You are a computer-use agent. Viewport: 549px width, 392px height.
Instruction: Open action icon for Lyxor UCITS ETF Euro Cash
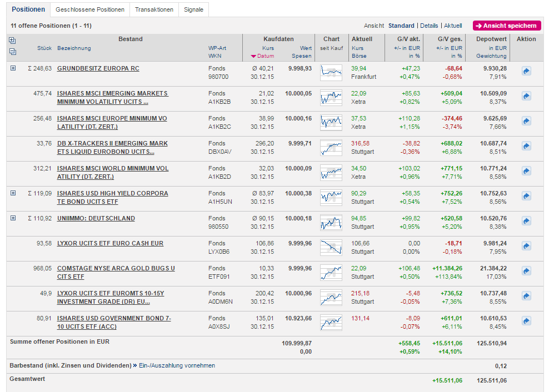(x=526, y=246)
